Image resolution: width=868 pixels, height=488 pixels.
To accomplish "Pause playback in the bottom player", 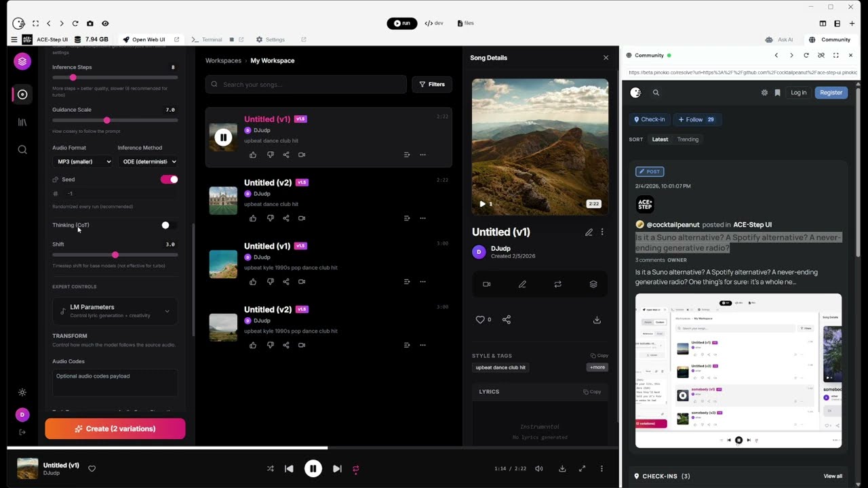I will 313,468.
